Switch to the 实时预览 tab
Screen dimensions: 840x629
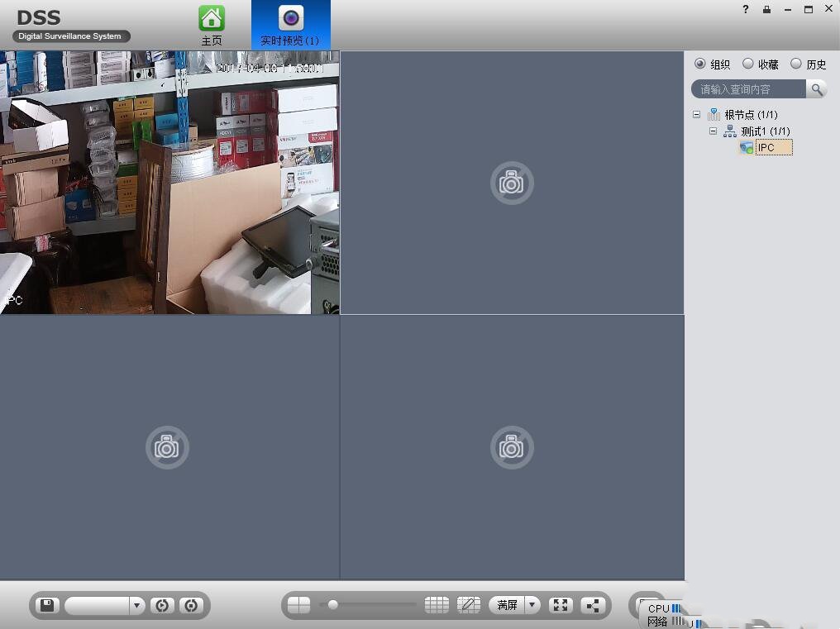pyautogui.click(x=290, y=25)
